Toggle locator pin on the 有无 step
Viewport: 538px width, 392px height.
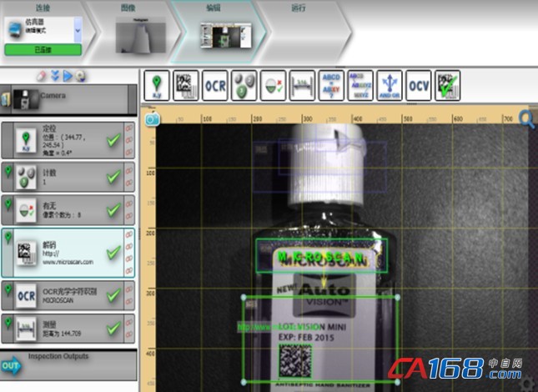(8, 204)
